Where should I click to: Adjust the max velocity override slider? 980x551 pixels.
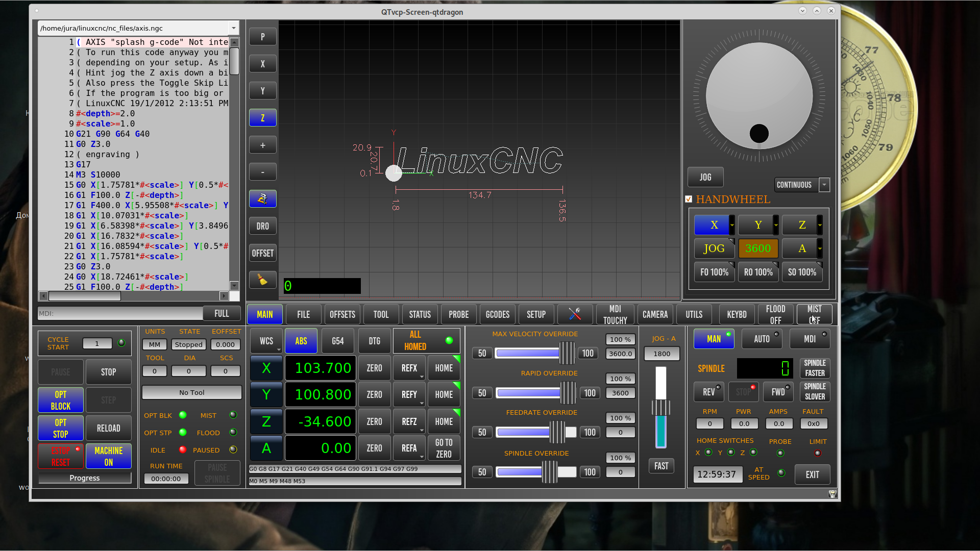(x=536, y=353)
